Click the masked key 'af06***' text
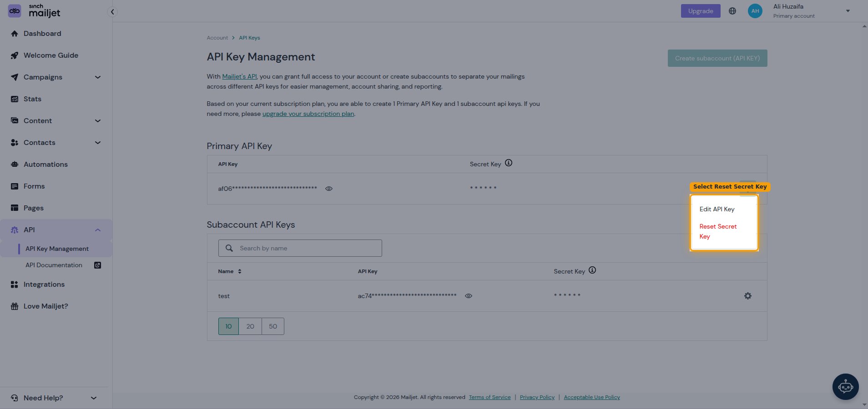Viewport: 868px width, 409px height. tap(267, 189)
